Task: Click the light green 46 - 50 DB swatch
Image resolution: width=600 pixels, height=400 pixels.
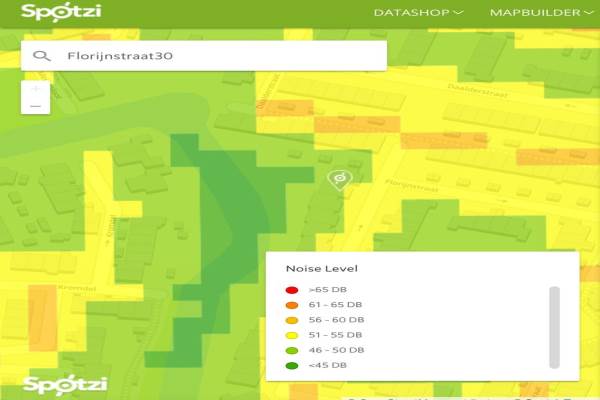Action: click(292, 351)
